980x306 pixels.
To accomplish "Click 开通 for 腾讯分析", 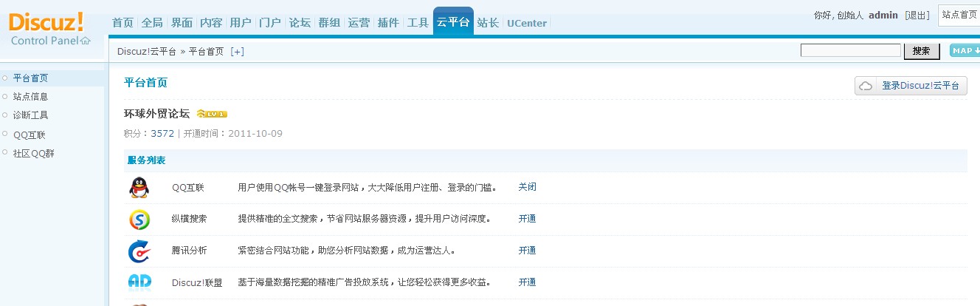I will click(528, 251).
